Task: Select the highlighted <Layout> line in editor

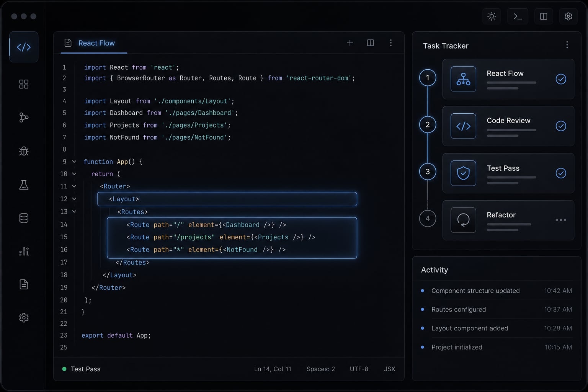Action: pyautogui.click(x=227, y=199)
